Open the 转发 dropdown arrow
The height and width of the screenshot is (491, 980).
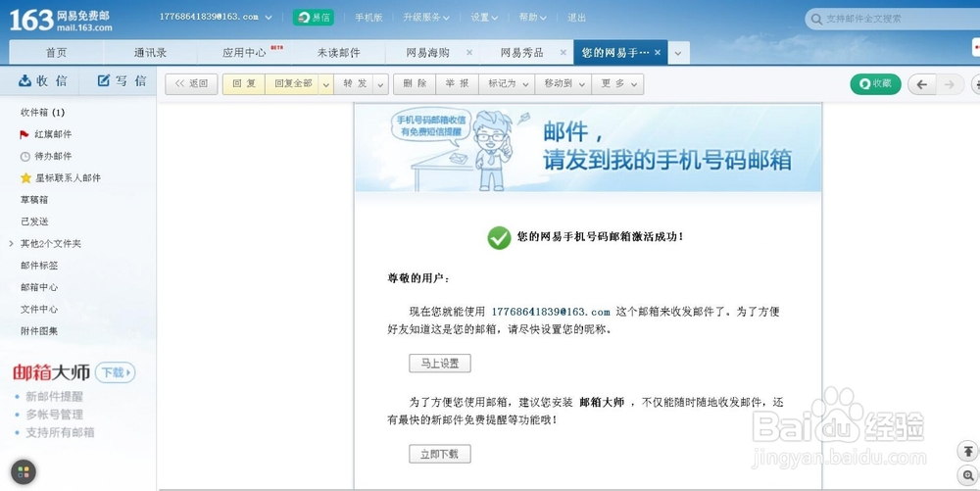point(380,84)
